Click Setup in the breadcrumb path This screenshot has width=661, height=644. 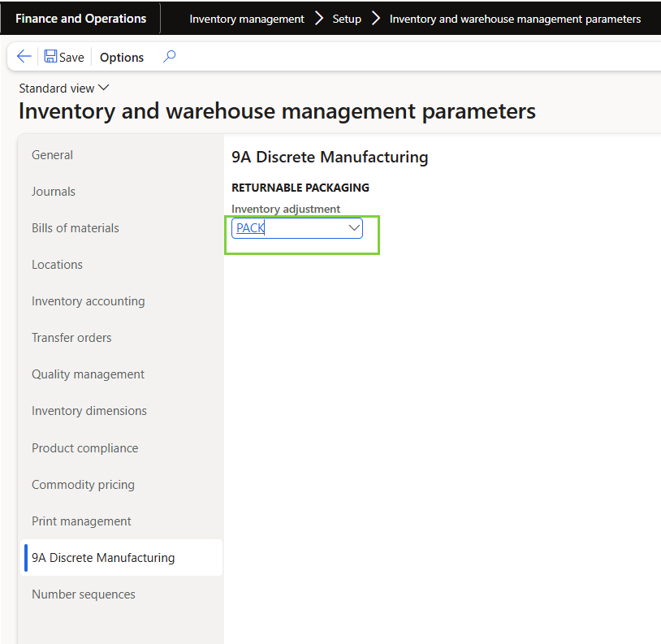click(x=347, y=19)
